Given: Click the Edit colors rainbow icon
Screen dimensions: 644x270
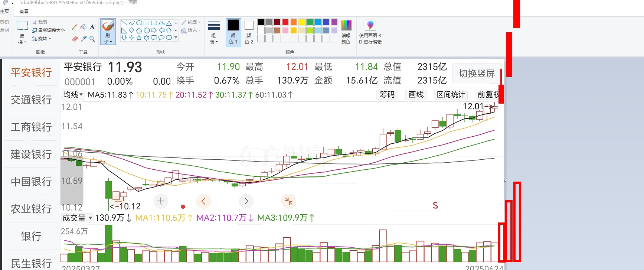Looking at the screenshot, I should pos(346,25).
